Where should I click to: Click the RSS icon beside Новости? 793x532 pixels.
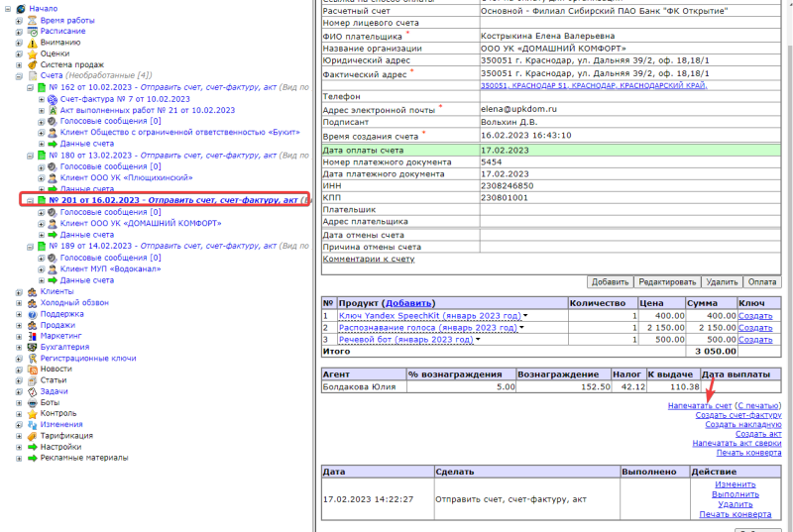click(x=32, y=370)
